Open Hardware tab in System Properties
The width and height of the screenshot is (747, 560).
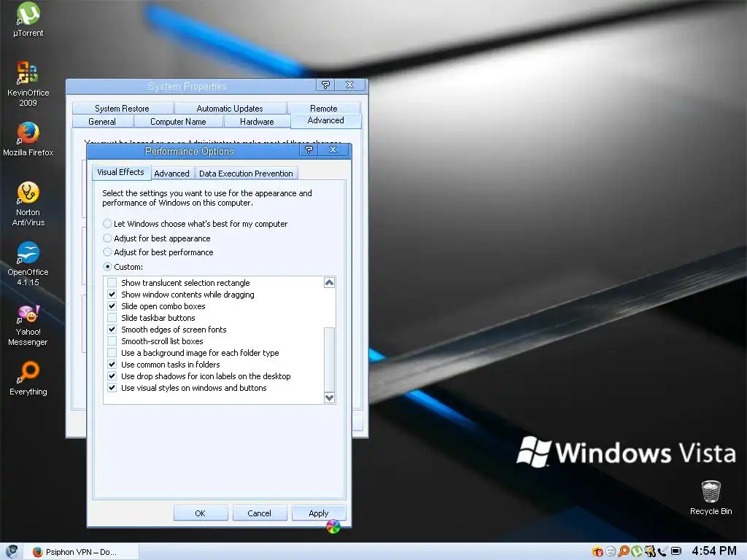[x=257, y=122]
